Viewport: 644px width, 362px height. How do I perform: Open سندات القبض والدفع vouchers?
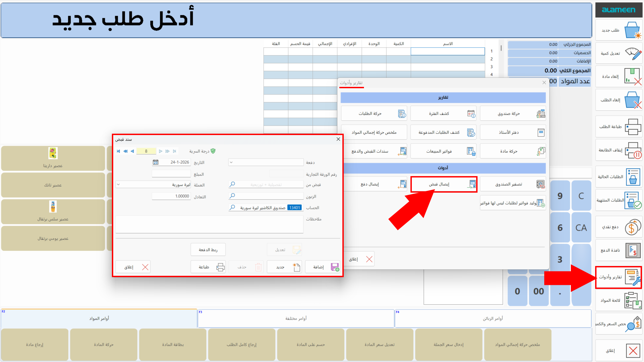[x=374, y=151]
